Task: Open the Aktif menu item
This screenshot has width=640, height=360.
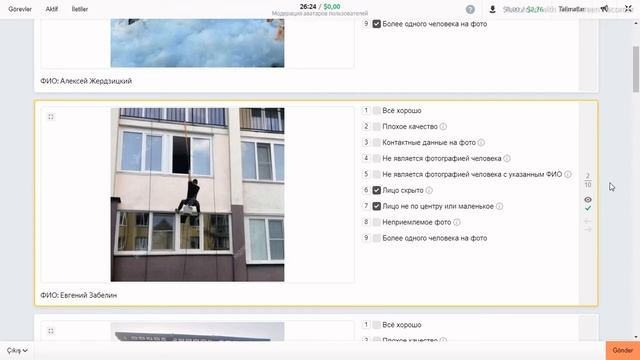Action: 51,9
